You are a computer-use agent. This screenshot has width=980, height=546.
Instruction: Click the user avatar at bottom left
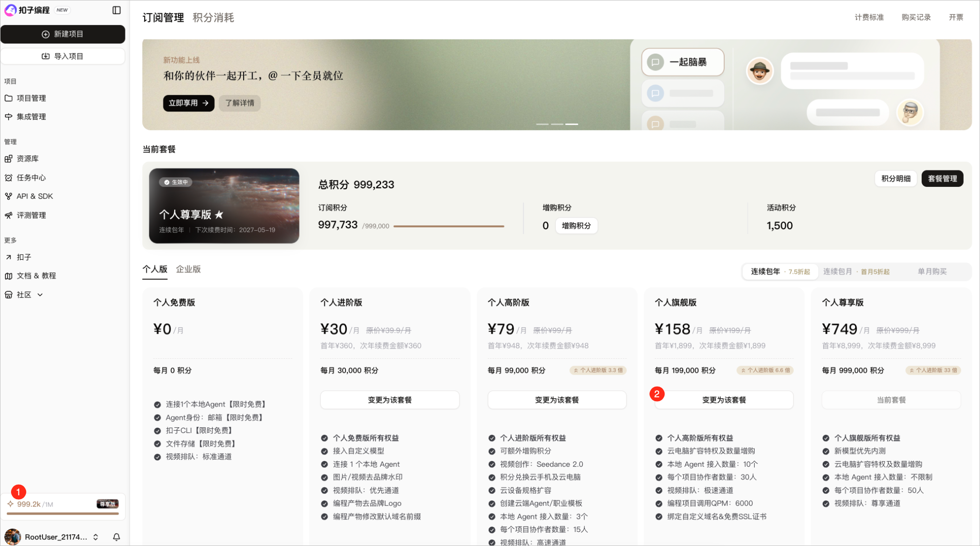pyautogui.click(x=13, y=537)
